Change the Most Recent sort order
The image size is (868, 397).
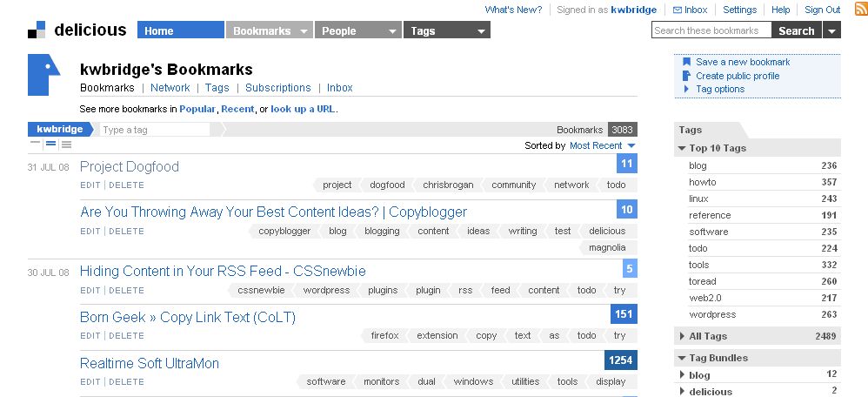[602, 145]
